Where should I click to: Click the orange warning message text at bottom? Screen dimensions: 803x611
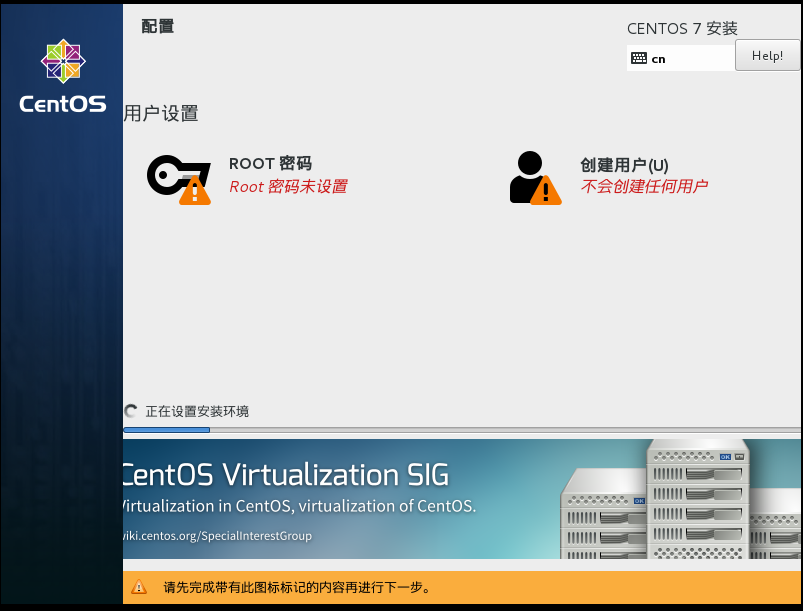(x=297, y=587)
